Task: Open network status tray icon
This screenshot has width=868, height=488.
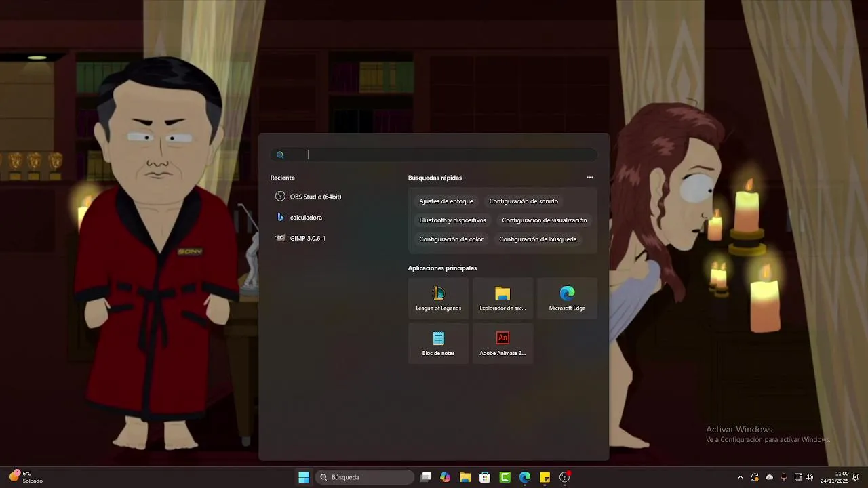Action: tap(798, 477)
